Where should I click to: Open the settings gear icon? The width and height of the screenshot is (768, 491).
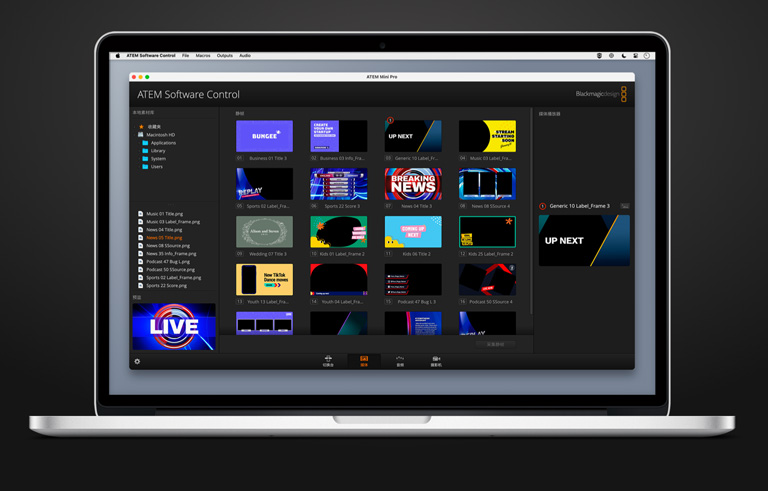[138, 361]
